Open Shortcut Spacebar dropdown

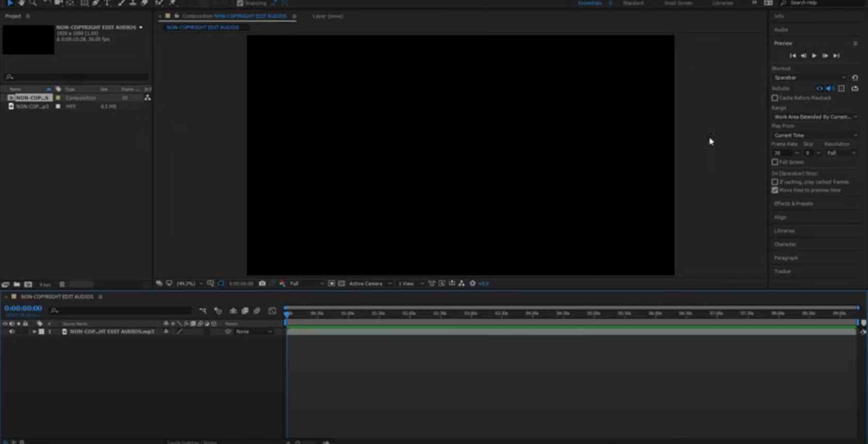pos(810,78)
